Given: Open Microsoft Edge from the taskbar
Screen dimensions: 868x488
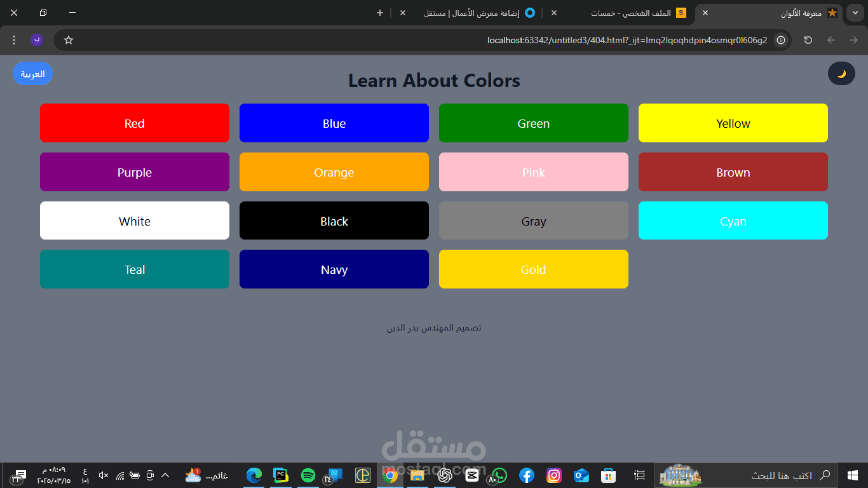Looking at the screenshot, I should tap(254, 475).
